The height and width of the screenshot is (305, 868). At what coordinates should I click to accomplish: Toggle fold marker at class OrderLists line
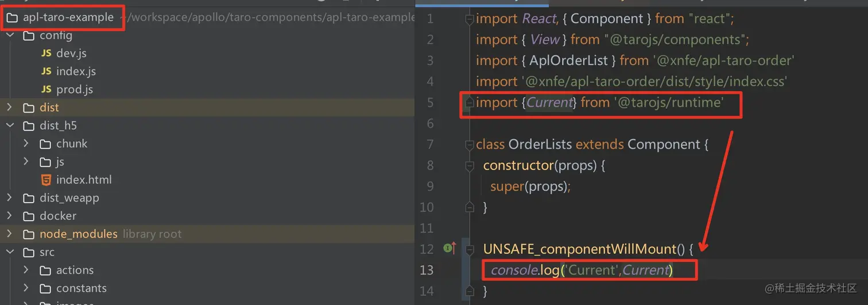470,145
